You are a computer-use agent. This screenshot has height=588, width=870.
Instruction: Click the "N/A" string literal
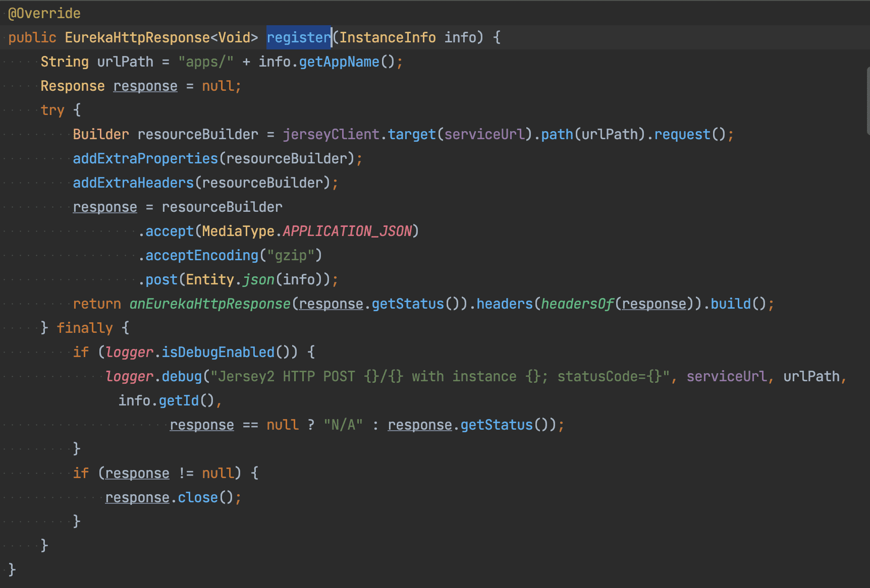(x=343, y=425)
